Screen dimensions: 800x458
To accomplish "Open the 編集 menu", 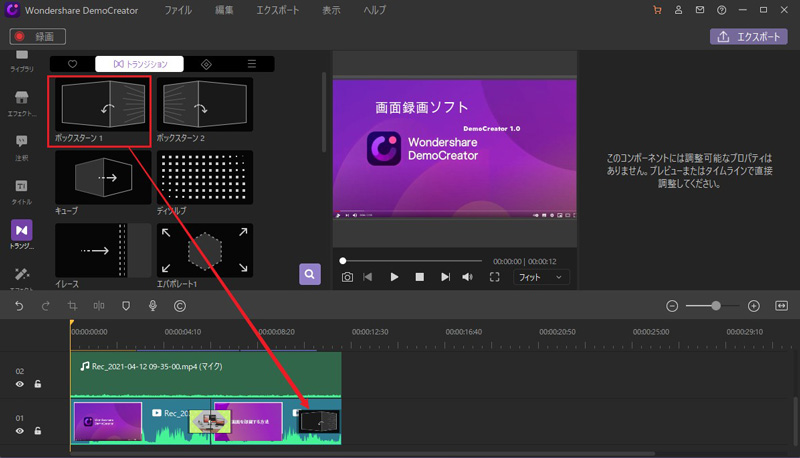I will [224, 10].
